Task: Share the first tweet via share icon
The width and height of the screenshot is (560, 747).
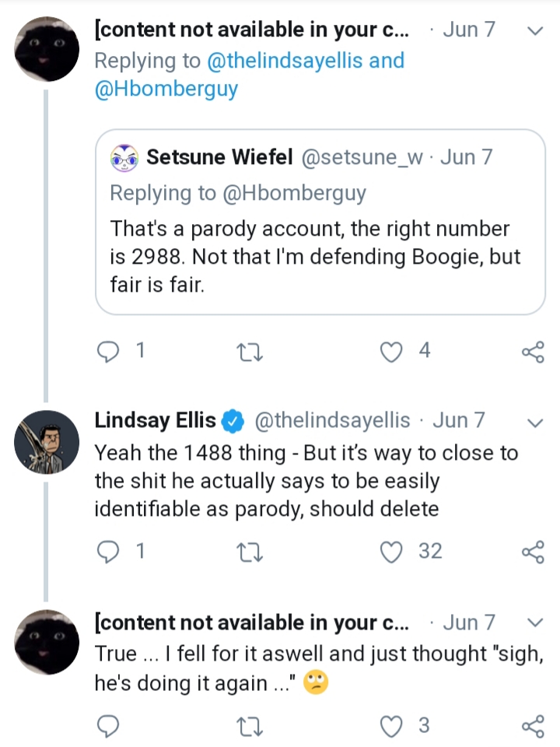Action: coord(533,352)
